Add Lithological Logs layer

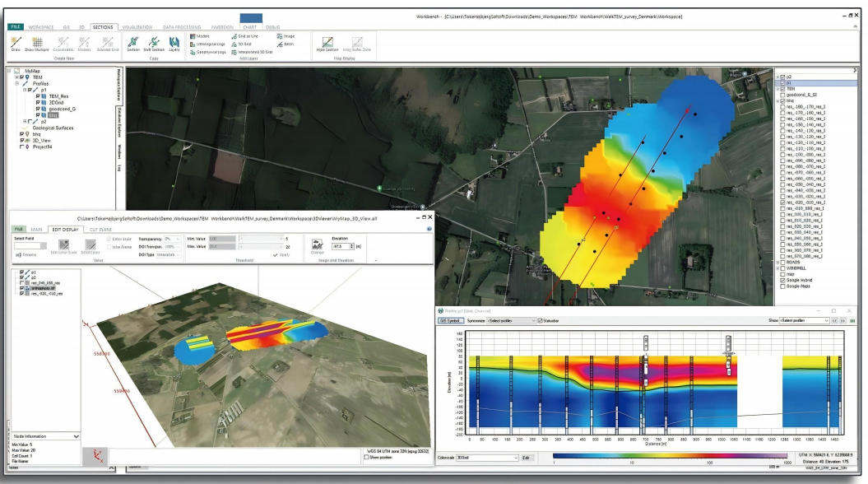(208, 44)
